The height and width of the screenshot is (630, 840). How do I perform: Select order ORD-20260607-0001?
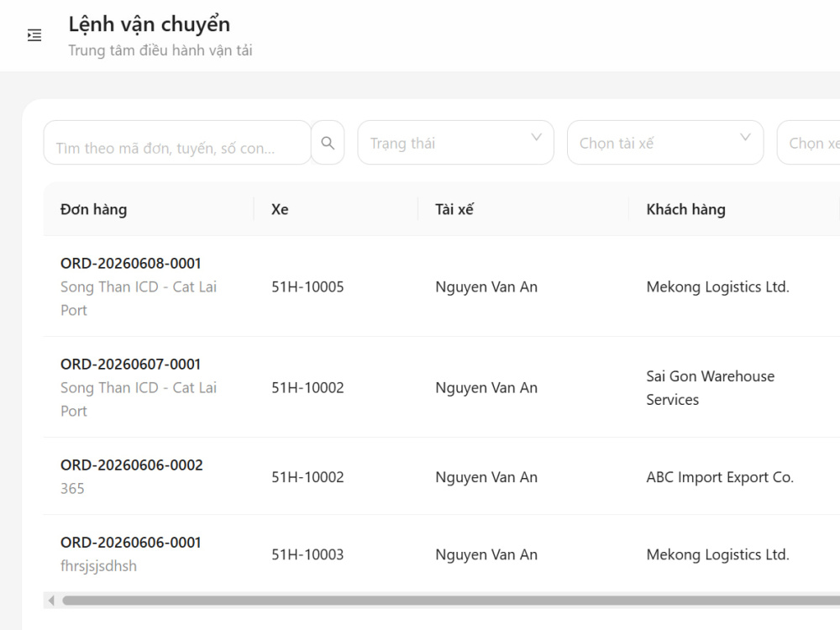[x=131, y=365]
